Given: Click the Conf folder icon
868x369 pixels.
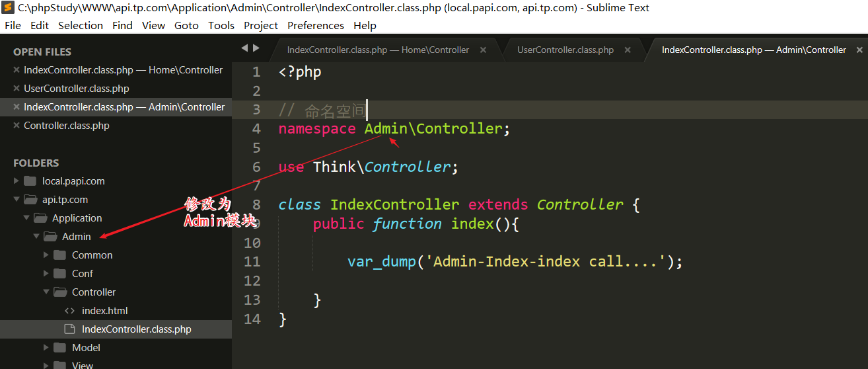Looking at the screenshot, I should pyautogui.click(x=60, y=274).
